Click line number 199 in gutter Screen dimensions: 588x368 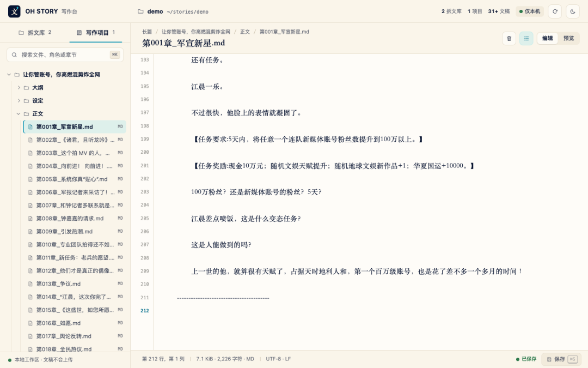(145, 139)
